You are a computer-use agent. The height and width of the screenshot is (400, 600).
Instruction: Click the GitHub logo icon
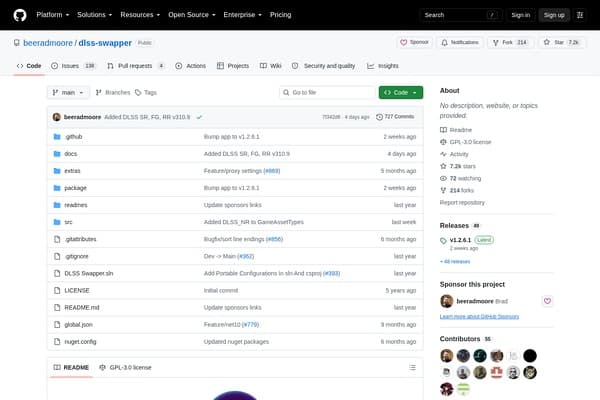pyautogui.click(x=20, y=15)
